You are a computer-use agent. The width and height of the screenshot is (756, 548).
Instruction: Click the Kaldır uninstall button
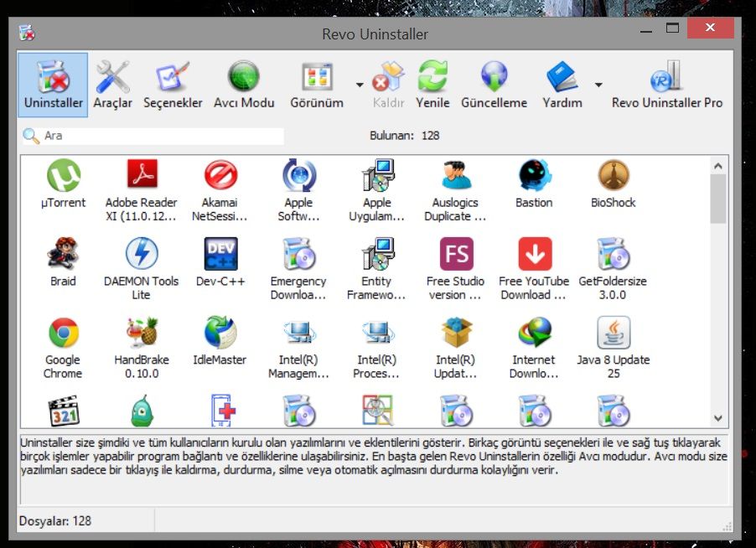388,85
